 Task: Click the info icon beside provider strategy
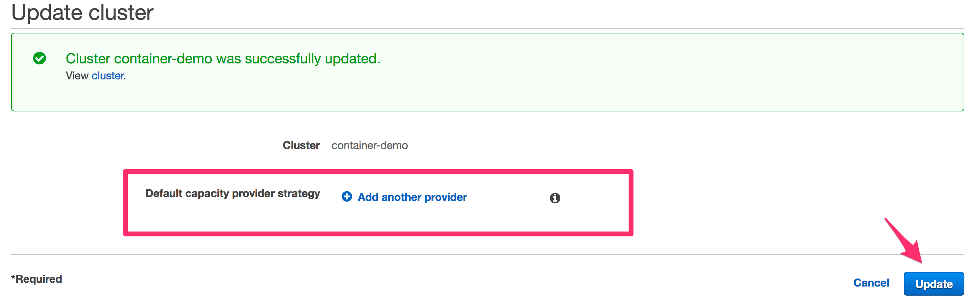[555, 198]
